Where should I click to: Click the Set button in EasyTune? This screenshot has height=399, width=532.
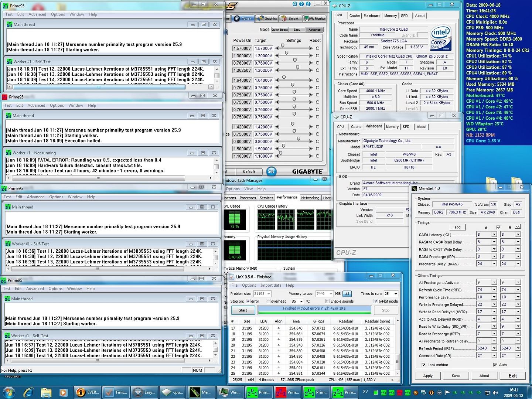pyautogui.click(x=271, y=171)
